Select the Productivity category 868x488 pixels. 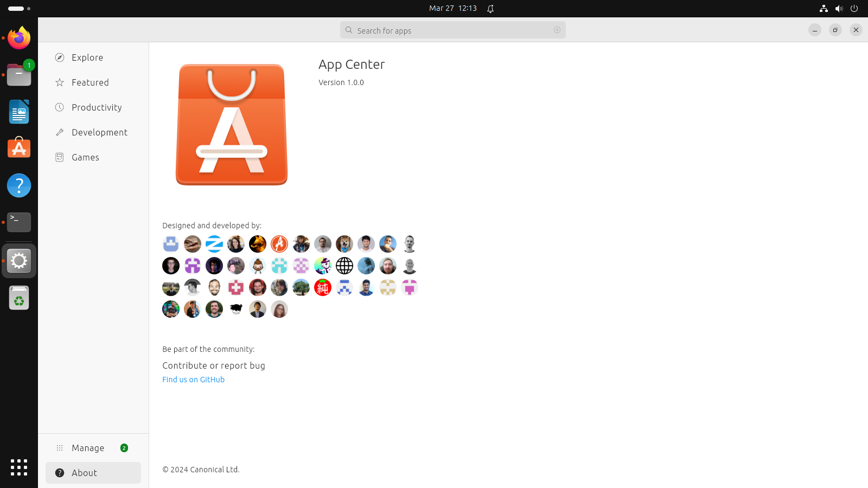point(93,107)
